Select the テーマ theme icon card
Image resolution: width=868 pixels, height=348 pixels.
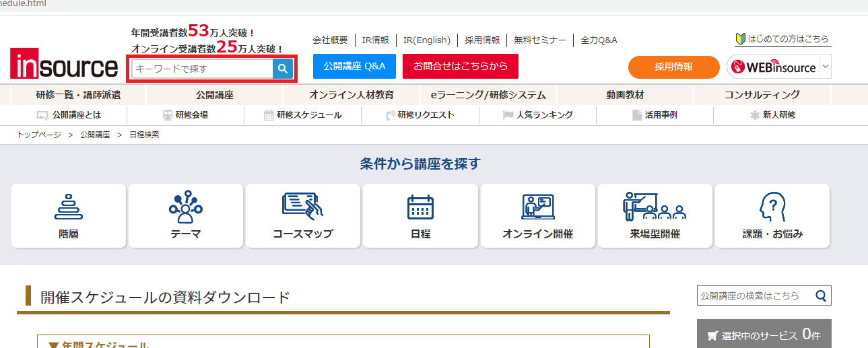pos(185,215)
